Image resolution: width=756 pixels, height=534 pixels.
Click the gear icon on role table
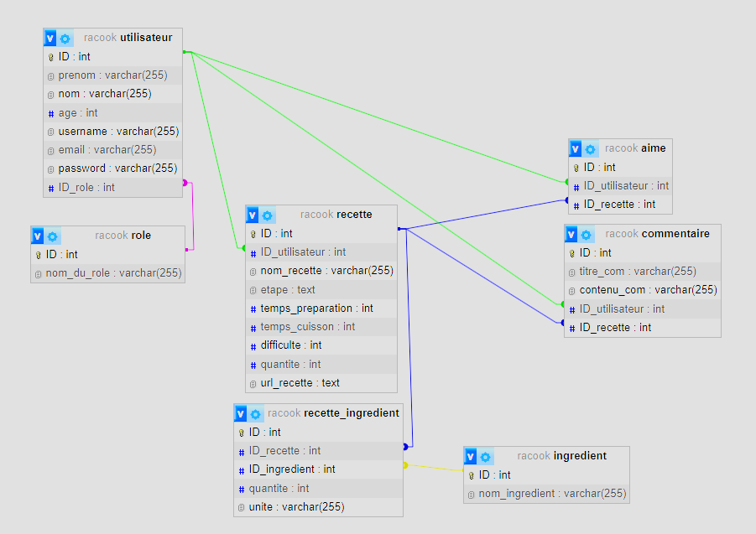coord(53,236)
